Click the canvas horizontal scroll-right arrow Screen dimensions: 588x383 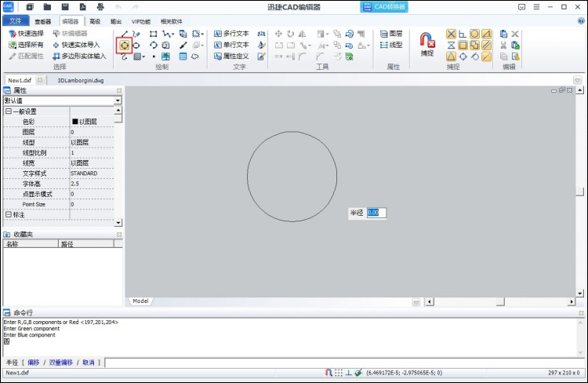point(572,301)
